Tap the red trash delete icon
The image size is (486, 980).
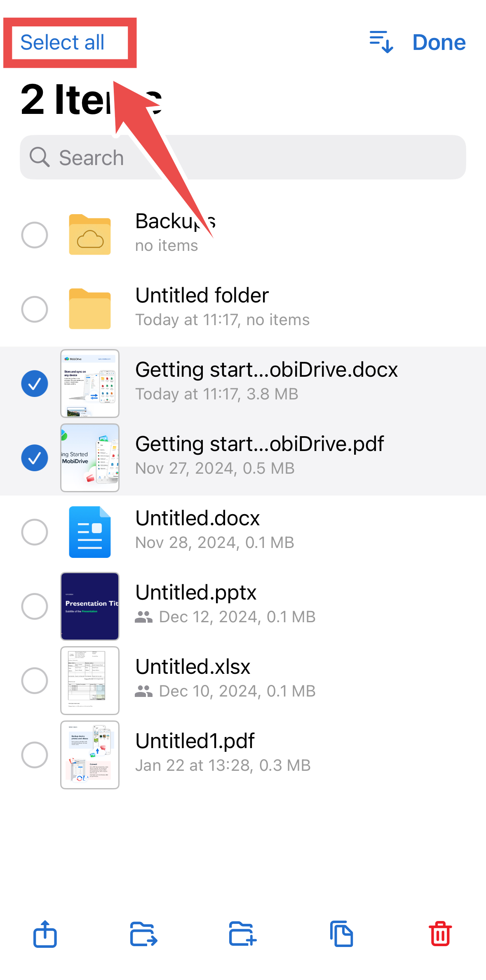(x=440, y=934)
